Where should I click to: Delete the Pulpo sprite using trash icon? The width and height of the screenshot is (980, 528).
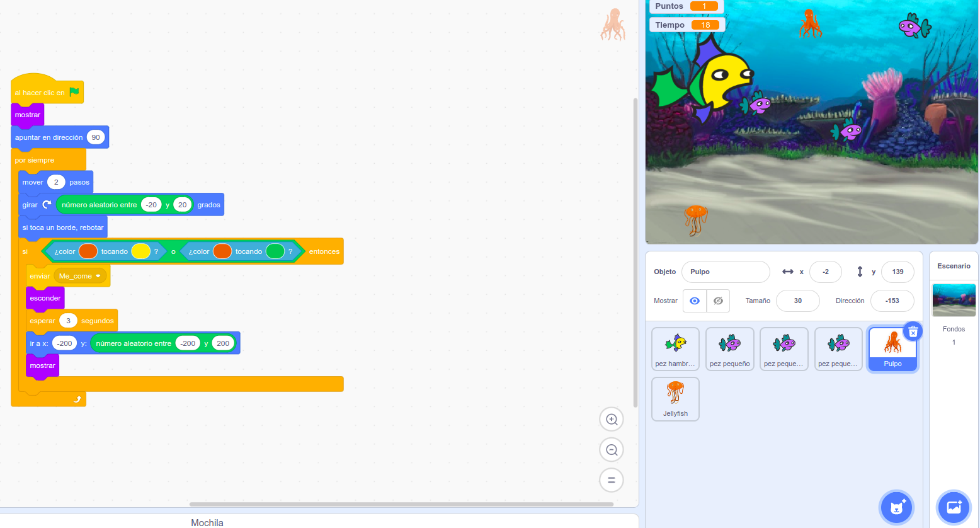[913, 332]
